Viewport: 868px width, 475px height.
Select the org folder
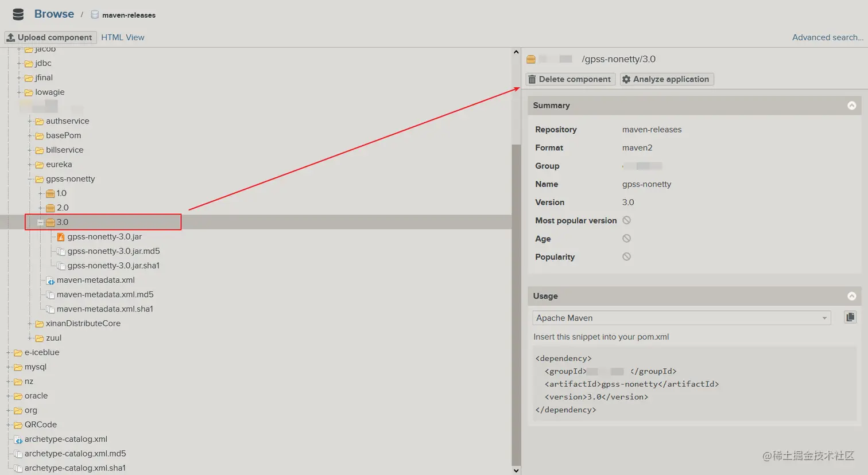click(x=30, y=411)
